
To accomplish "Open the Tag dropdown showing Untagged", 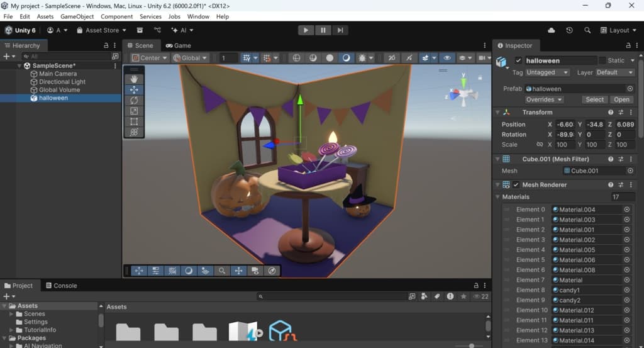I will (x=548, y=72).
